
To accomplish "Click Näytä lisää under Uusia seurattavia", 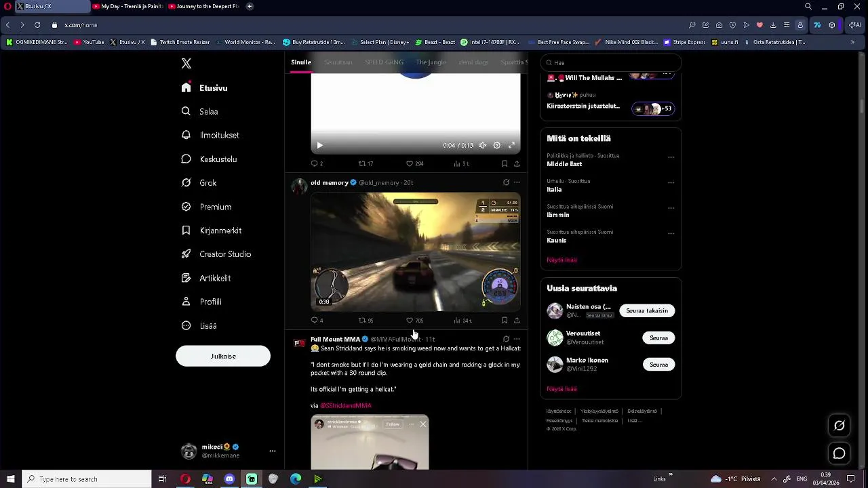I will point(561,389).
